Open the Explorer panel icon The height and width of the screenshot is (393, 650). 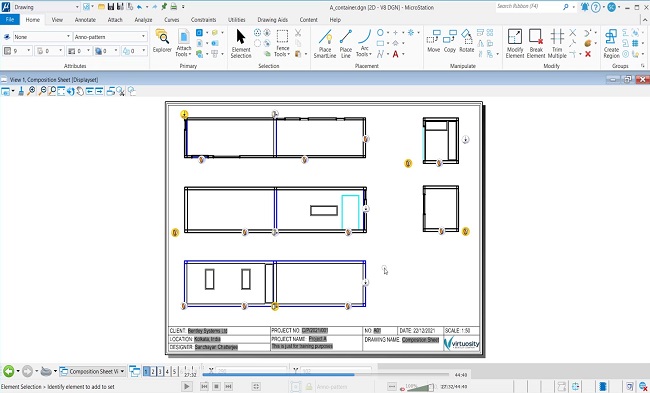click(162, 41)
